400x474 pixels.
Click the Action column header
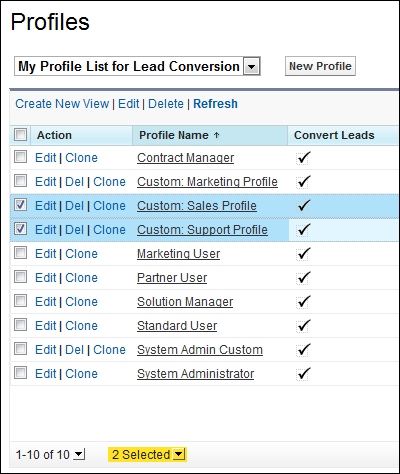54,135
